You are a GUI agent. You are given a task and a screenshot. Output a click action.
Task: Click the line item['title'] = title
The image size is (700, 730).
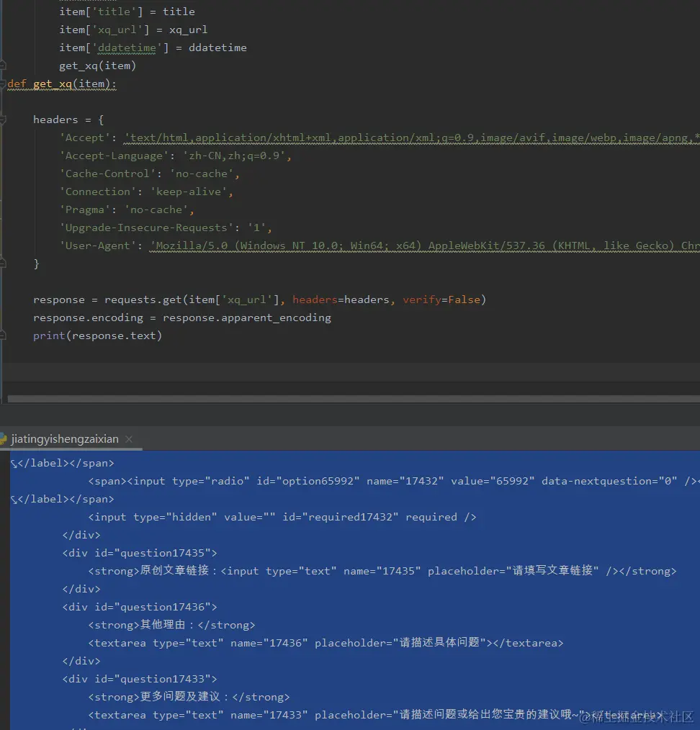127,12
